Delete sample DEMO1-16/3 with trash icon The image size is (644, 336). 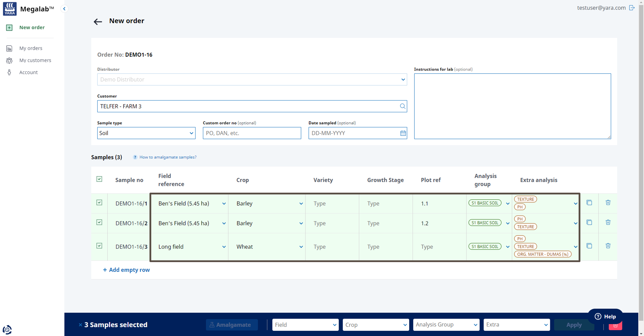point(608,246)
